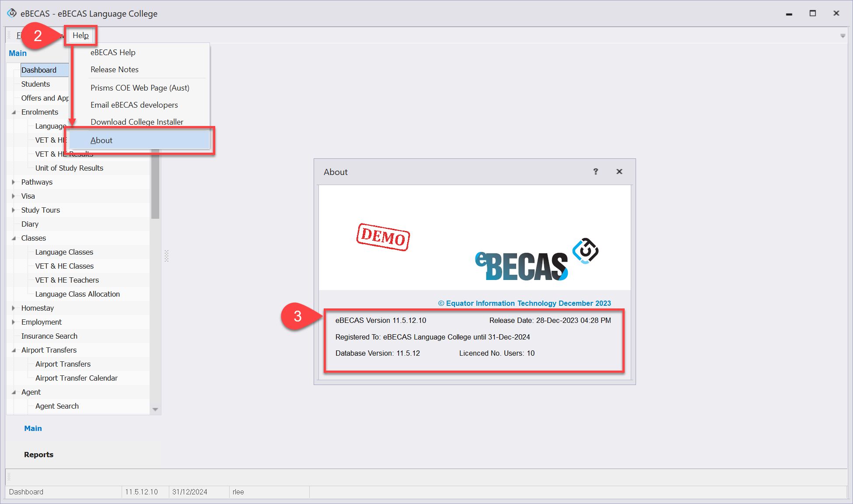Screen dimensions: 853x504
Task: Choose Release Notes menu entry
Action: pyautogui.click(x=115, y=70)
